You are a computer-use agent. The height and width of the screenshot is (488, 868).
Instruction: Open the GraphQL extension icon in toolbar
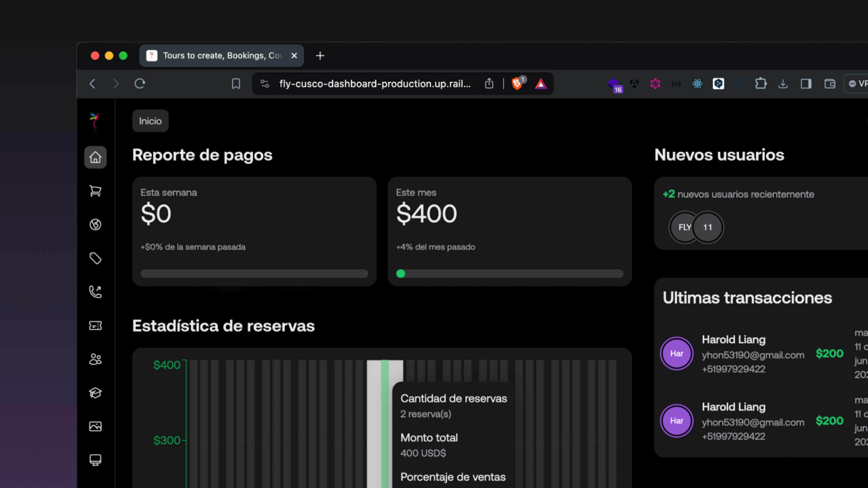[655, 84]
